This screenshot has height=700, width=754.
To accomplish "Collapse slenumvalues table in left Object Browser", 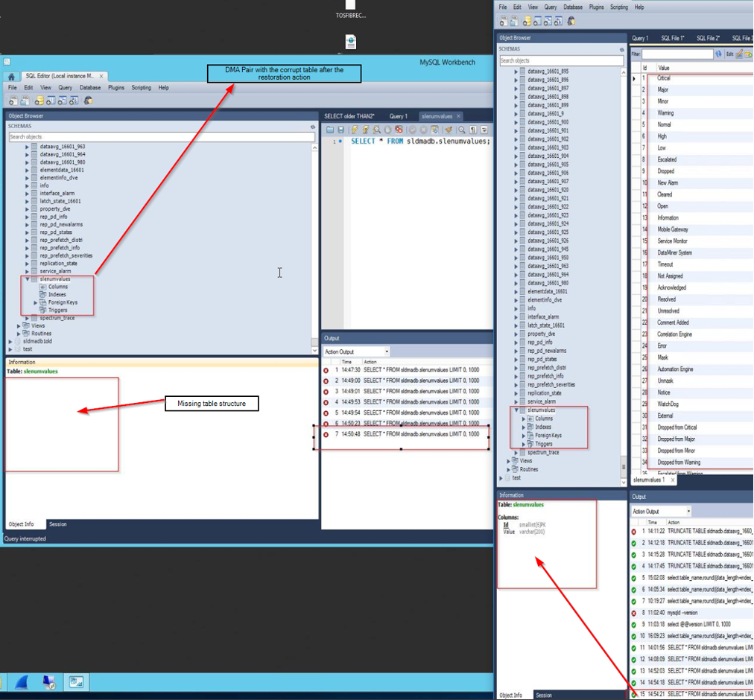I will [28, 279].
